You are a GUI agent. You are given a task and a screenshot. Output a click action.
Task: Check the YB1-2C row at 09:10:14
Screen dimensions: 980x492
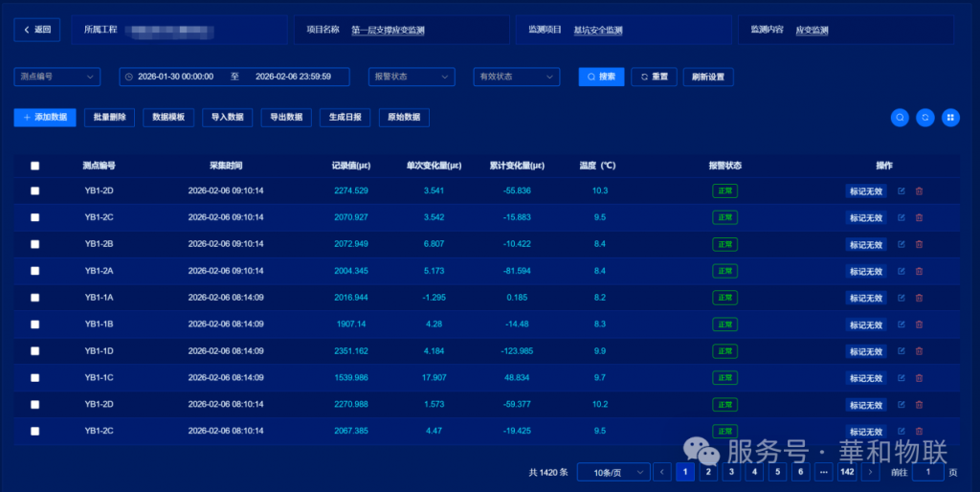coord(35,217)
